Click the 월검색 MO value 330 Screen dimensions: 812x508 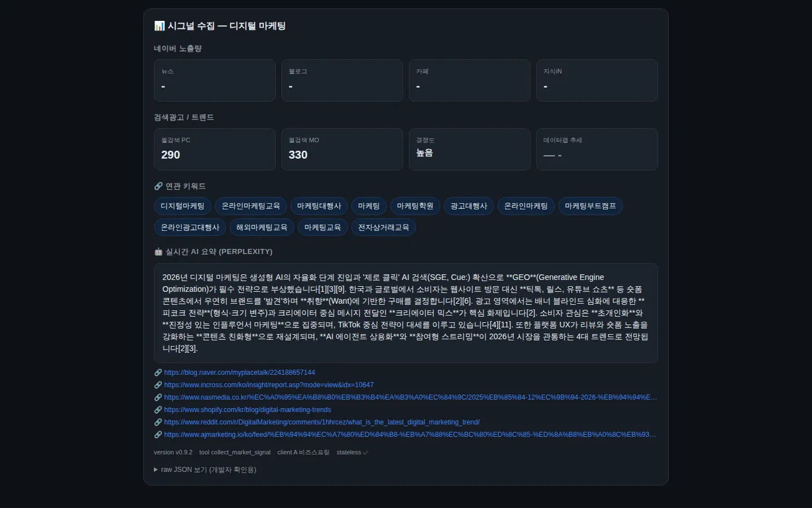coord(298,155)
